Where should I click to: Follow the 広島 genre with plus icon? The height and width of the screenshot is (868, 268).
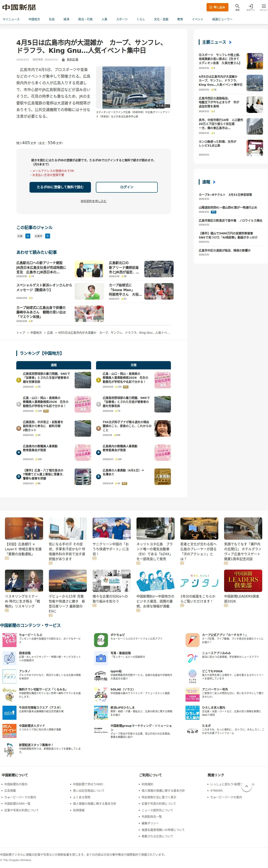point(28,236)
